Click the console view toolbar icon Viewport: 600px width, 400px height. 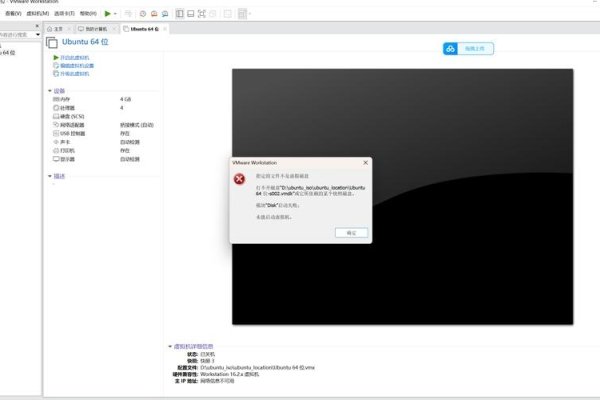[228, 14]
